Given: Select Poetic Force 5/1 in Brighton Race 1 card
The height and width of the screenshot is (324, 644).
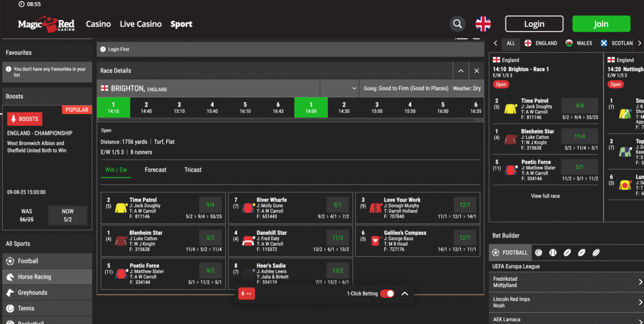Looking at the screenshot, I should click(580, 167).
